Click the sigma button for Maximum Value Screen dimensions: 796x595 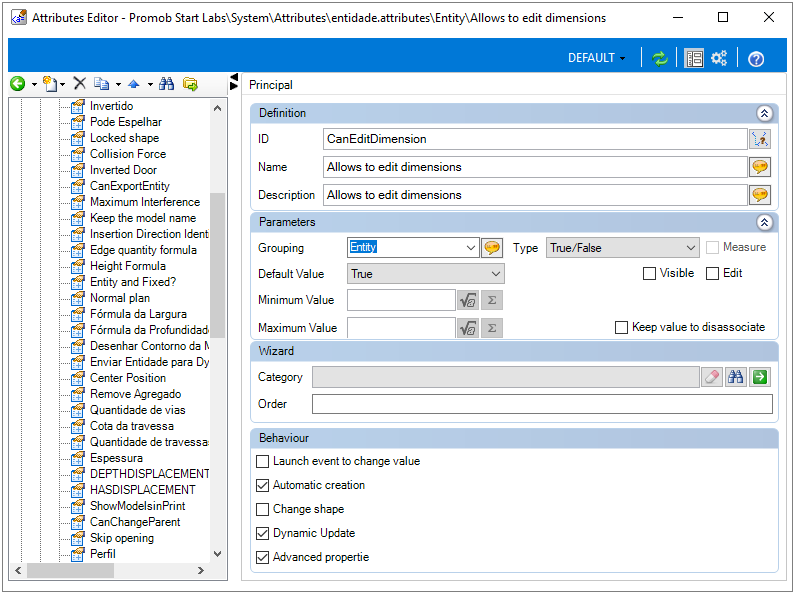(x=492, y=328)
